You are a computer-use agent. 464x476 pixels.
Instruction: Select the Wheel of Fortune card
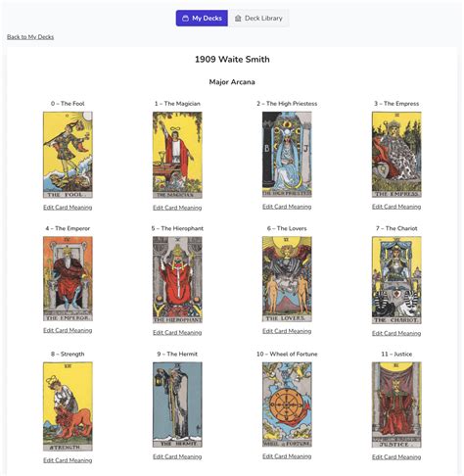click(287, 405)
